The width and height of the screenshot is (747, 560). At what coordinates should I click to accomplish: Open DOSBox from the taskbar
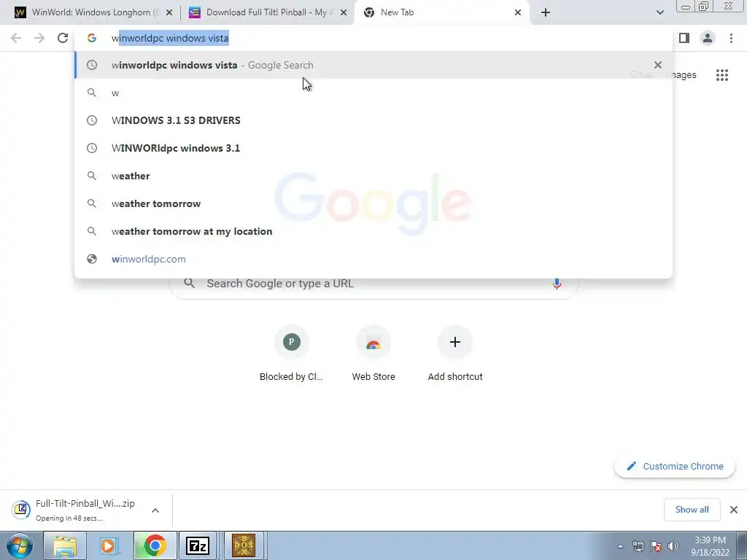244,545
